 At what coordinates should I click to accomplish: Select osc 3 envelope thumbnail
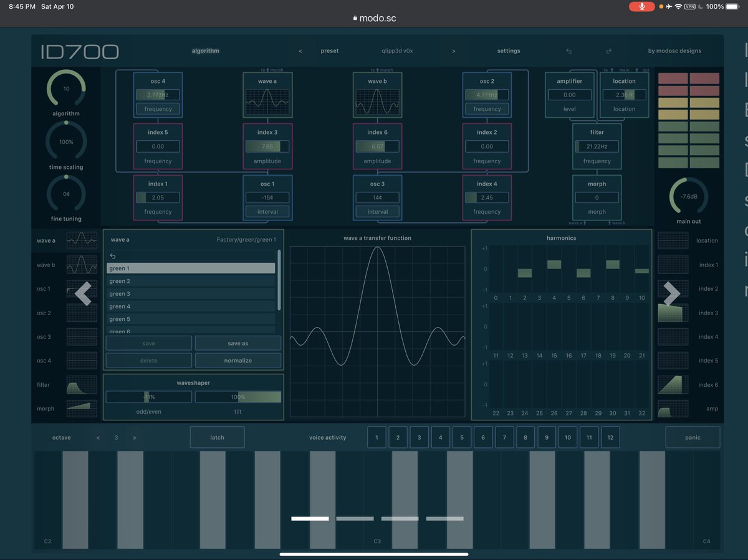point(82,337)
